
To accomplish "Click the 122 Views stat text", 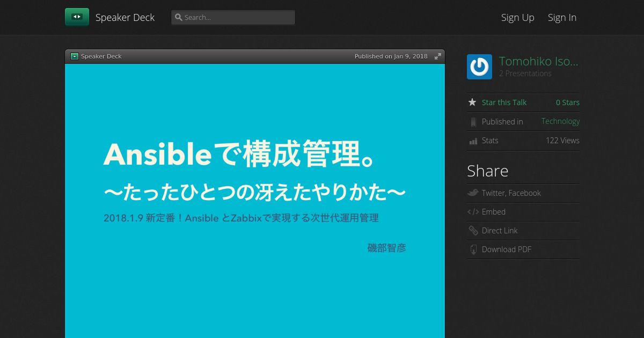I will pos(562,141).
